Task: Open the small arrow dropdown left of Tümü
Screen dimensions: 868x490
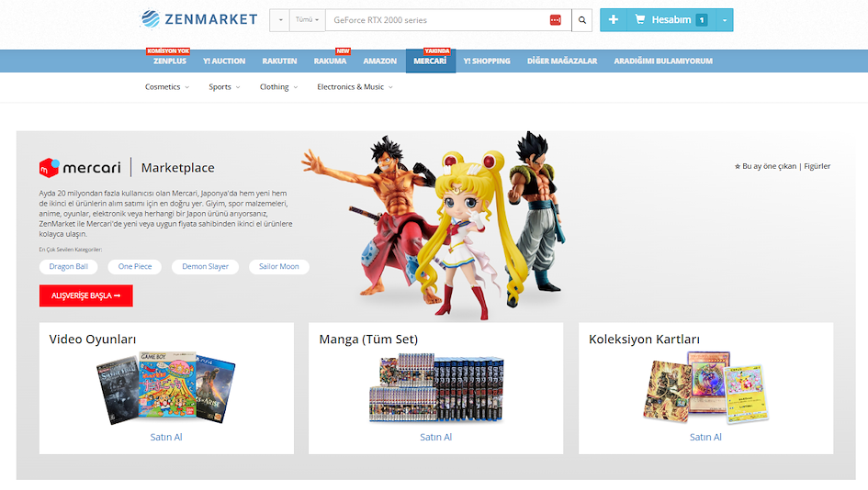Action: pos(280,20)
